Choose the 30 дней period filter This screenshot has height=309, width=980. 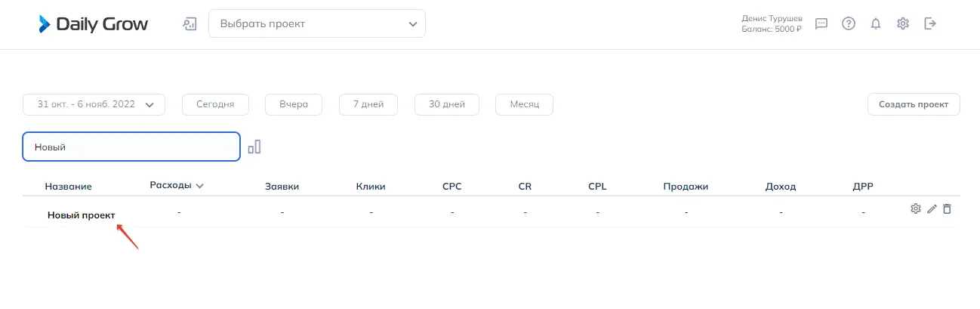447,104
